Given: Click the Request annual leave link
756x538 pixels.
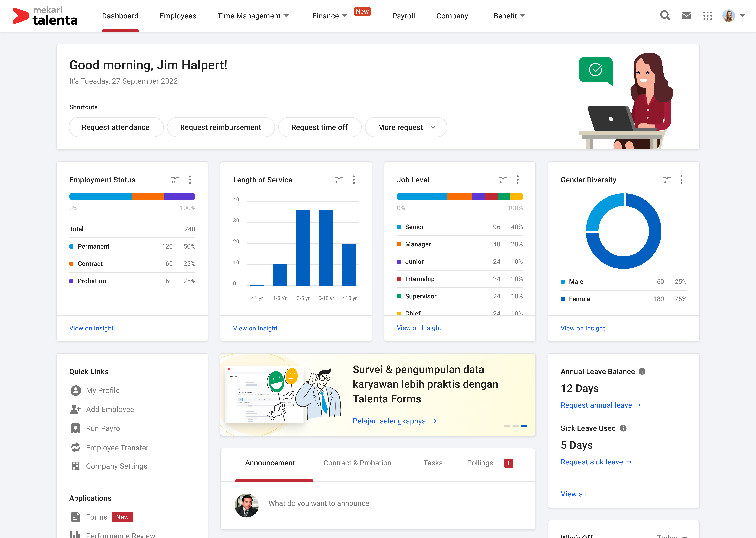Looking at the screenshot, I should click(600, 405).
